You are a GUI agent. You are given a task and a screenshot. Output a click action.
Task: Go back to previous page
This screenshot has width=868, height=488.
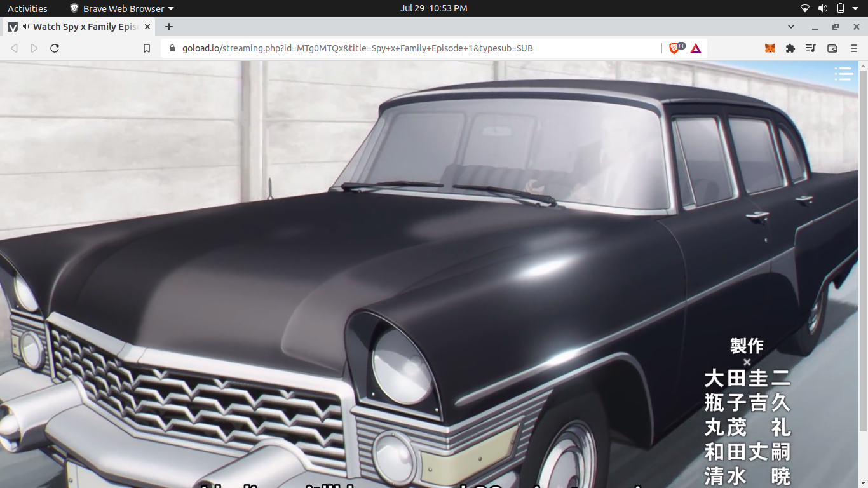[x=14, y=48]
